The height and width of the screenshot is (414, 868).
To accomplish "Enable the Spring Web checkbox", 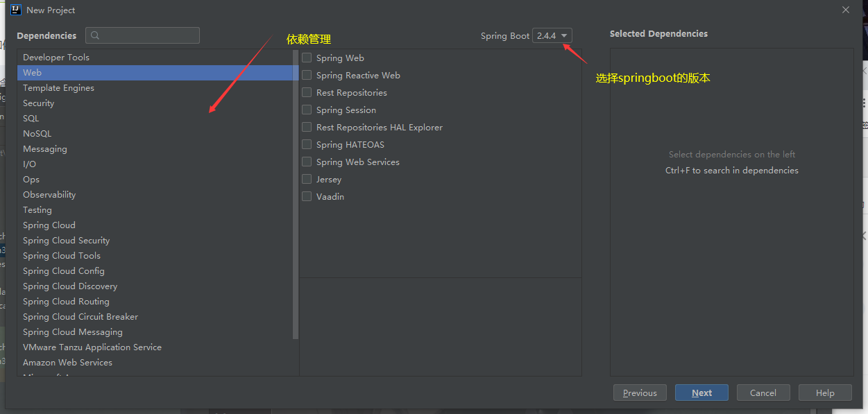I will [307, 58].
